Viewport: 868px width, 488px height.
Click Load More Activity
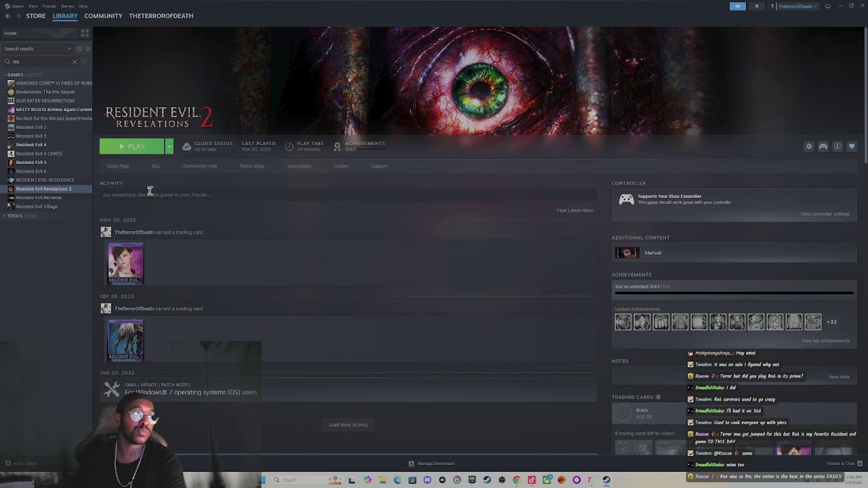point(349,425)
